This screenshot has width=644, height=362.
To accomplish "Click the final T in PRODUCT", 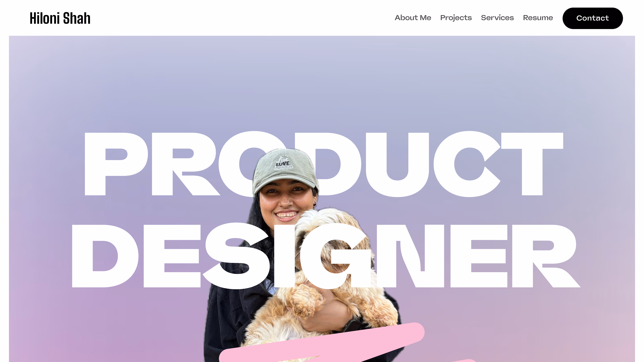I will tap(532, 164).
